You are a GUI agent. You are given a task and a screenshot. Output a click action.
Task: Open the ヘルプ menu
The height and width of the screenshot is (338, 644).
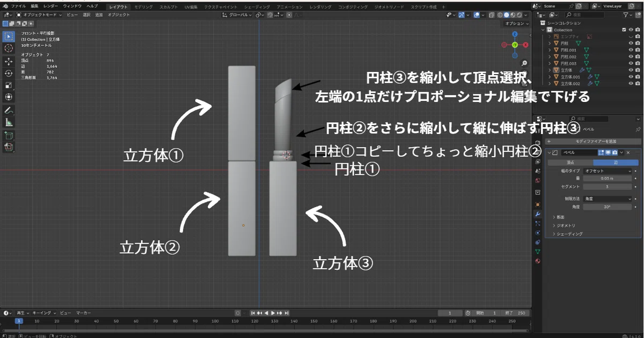coord(92,5)
